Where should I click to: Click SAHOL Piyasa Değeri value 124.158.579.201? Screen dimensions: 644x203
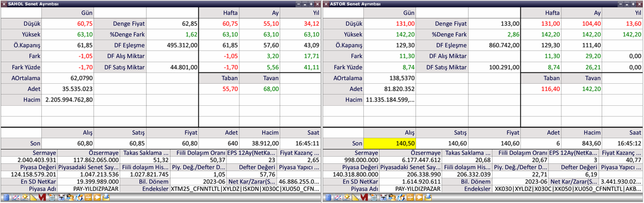(x=33, y=174)
